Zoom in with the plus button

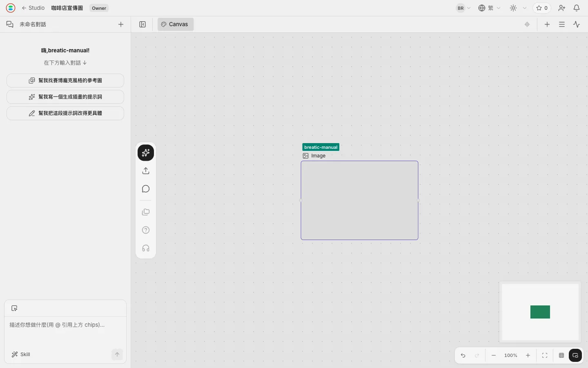(528, 355)
